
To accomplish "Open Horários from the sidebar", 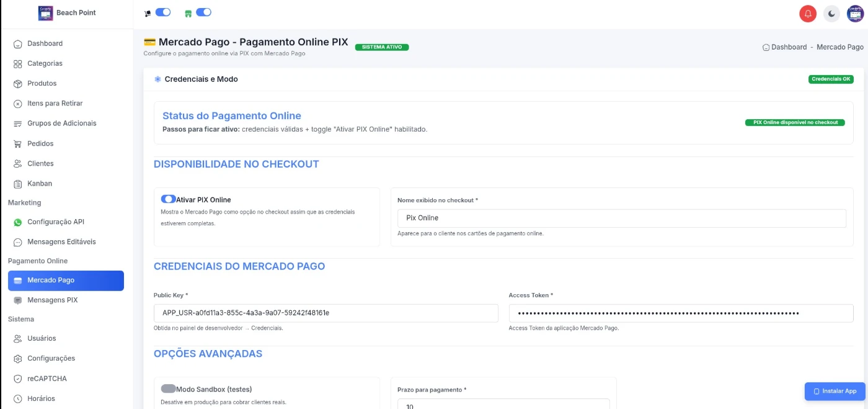I will 41,398.
